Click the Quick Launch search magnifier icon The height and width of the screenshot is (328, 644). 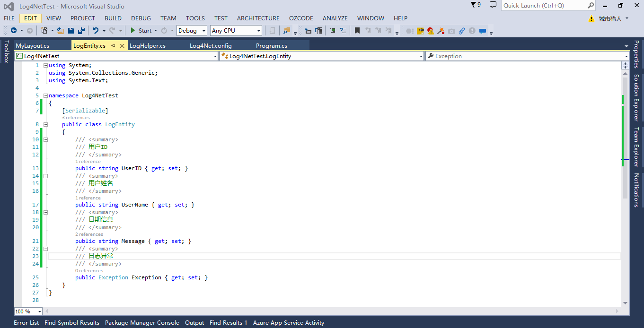pyautogui.click(x=591, y=6)
